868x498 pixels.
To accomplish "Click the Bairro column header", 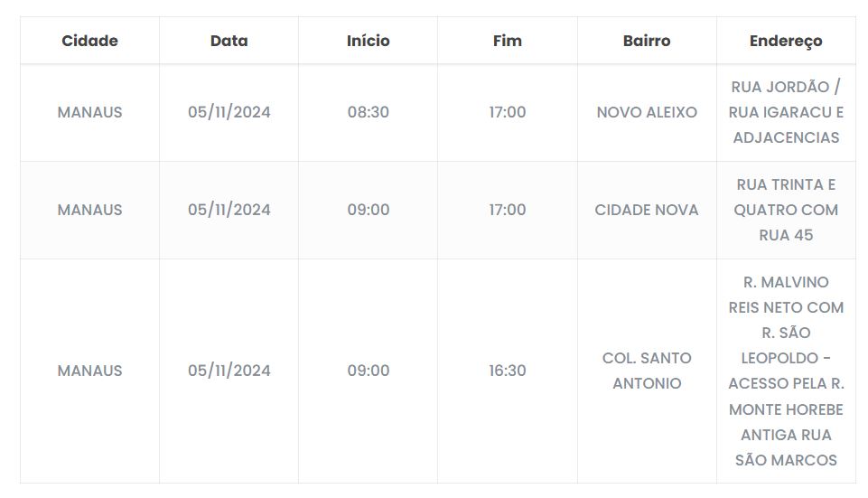I will point(647,41).
